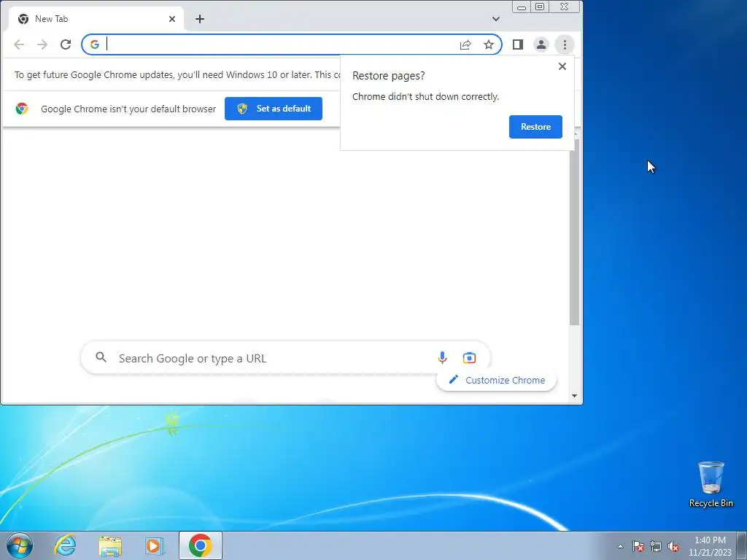This screenshot has width=747, height=560.
Task: Close the New Tab tab
Action: [172, 19]
